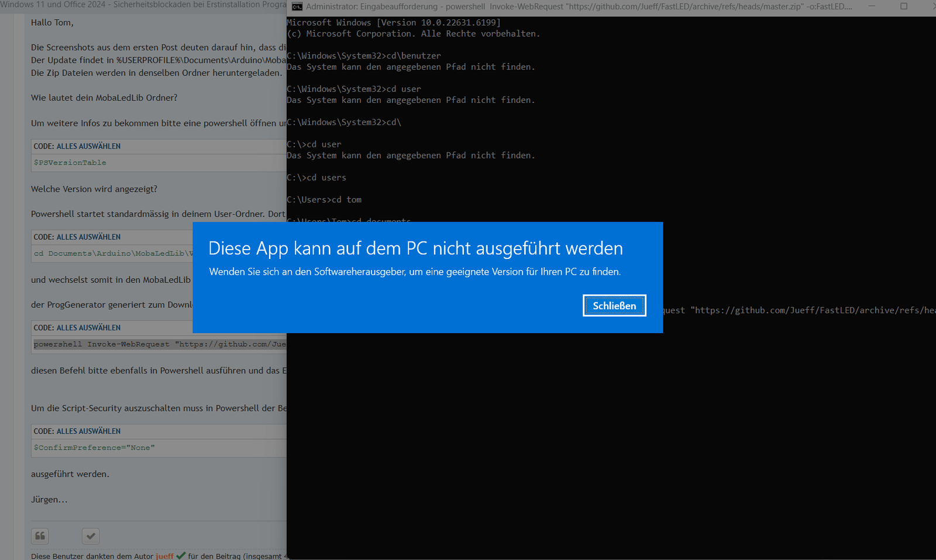Click the $PSVersionTable code text
Image resolution: width=936 pixels, height=560 pixels.
70,163
